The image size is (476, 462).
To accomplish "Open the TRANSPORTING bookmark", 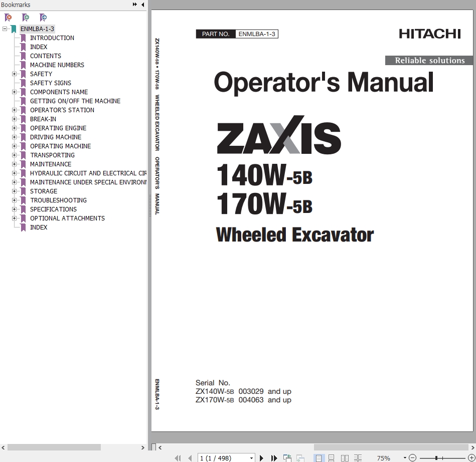I will click(52, 155).
